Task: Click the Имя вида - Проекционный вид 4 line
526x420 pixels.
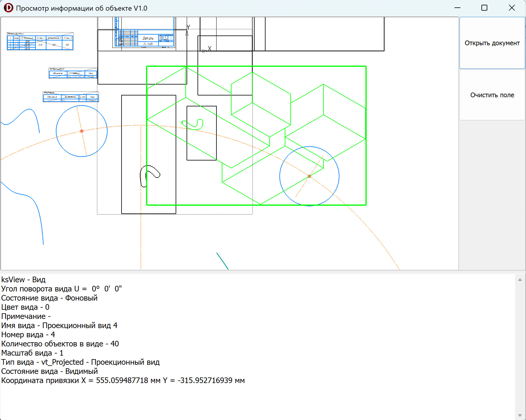Action: (59, 325)
